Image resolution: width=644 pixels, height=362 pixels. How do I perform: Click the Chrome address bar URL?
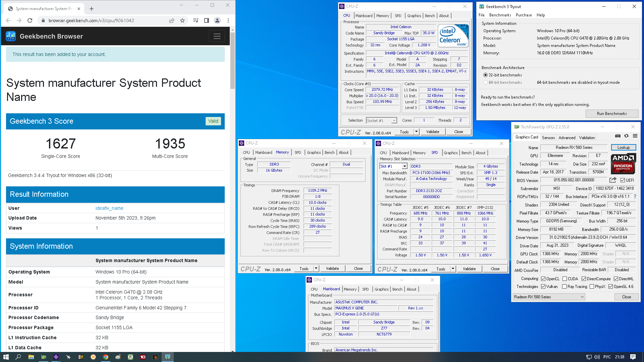coord(91,20)
